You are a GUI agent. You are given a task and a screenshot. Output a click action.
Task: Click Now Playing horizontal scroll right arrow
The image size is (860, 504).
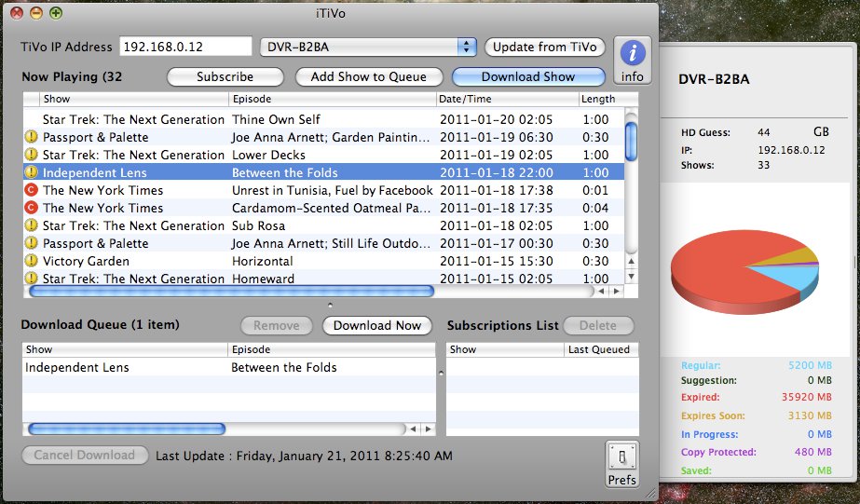(617, 292)
